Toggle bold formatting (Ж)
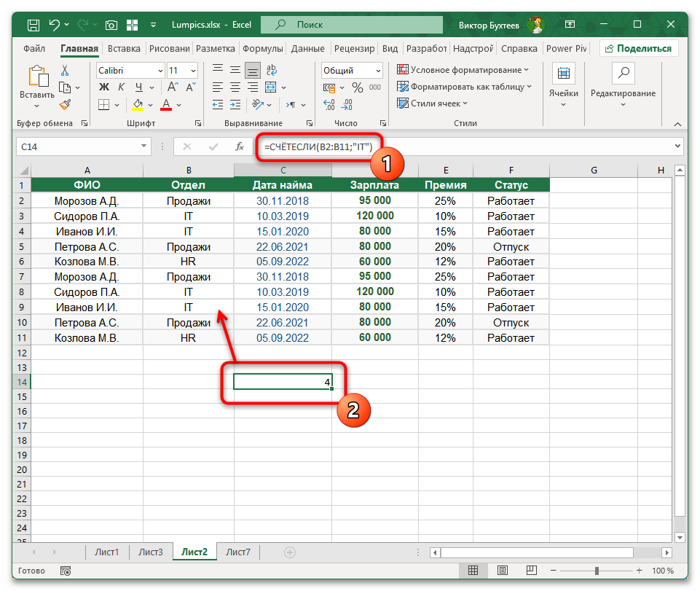Viewport: 700px width, 591px height. click(x=104, y=87)
